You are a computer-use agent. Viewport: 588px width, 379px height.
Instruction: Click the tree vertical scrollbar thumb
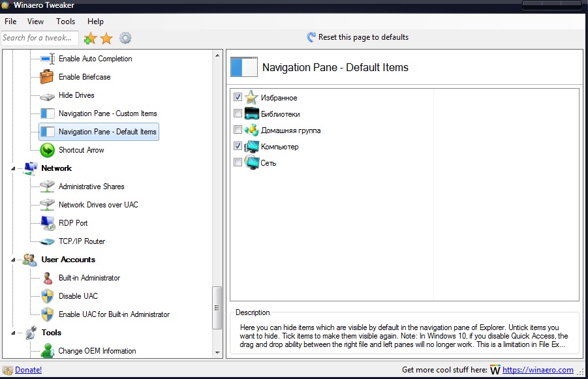217,308
